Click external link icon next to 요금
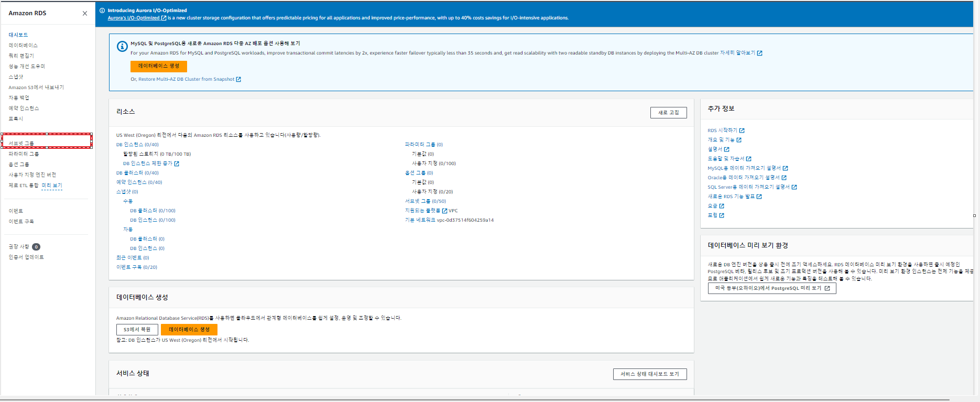Viewport: 980px width, 402px height. (722, 206)
